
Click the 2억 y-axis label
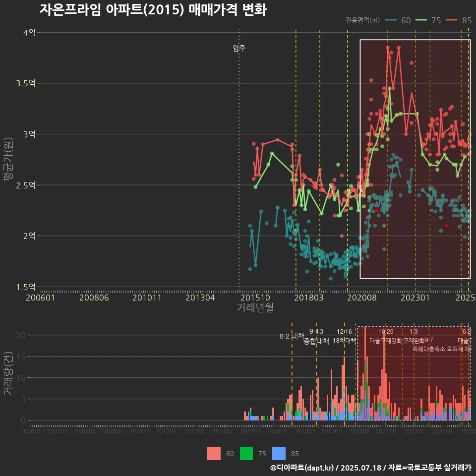click(29, 236)
